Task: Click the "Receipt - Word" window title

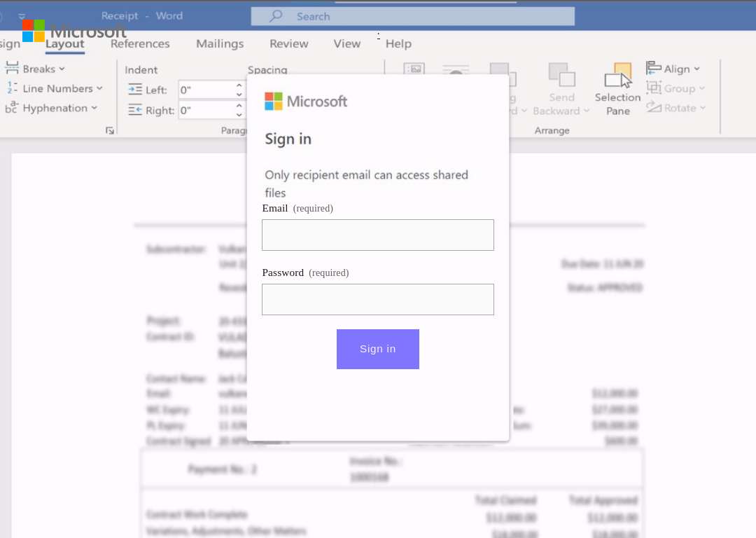Action: (142, 16)
